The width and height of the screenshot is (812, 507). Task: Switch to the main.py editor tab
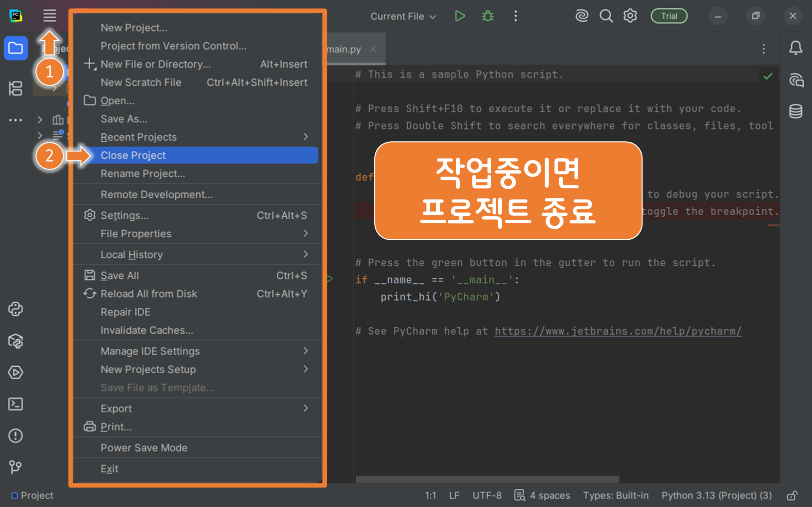(x=344, y=49)
